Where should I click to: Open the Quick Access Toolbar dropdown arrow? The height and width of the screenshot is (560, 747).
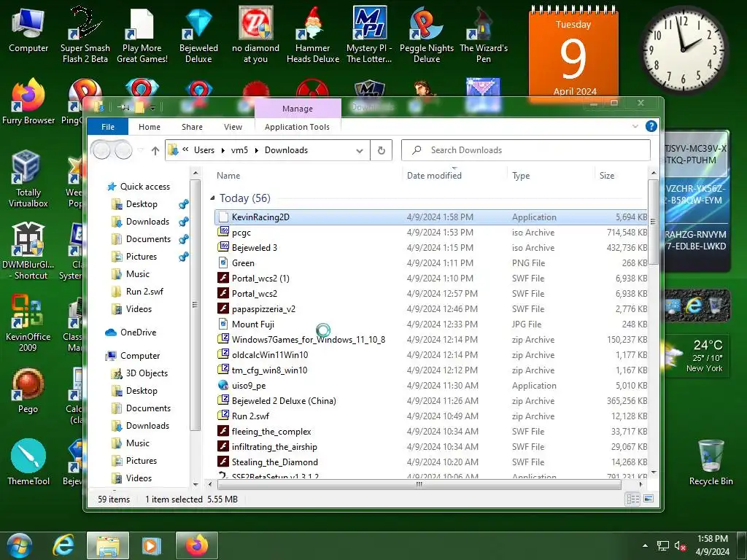pos(152,108)
